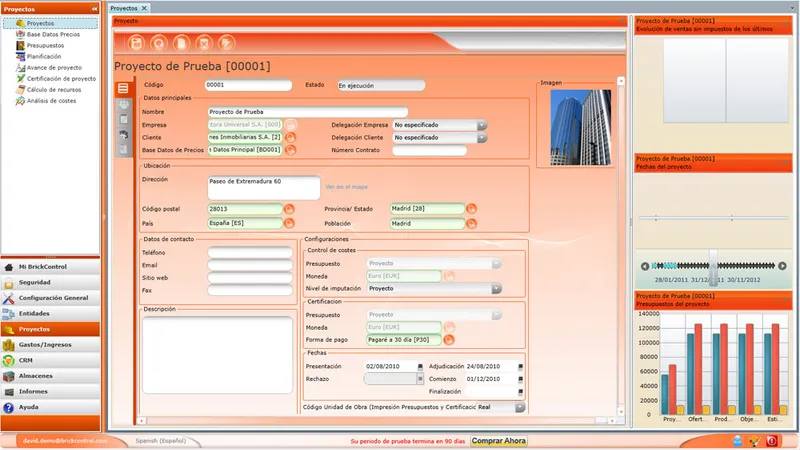Collapse the Proyectos sidebar panel with double-arrow
The height and width of the screenshot is (450, 800).
(x=94, y=9)
